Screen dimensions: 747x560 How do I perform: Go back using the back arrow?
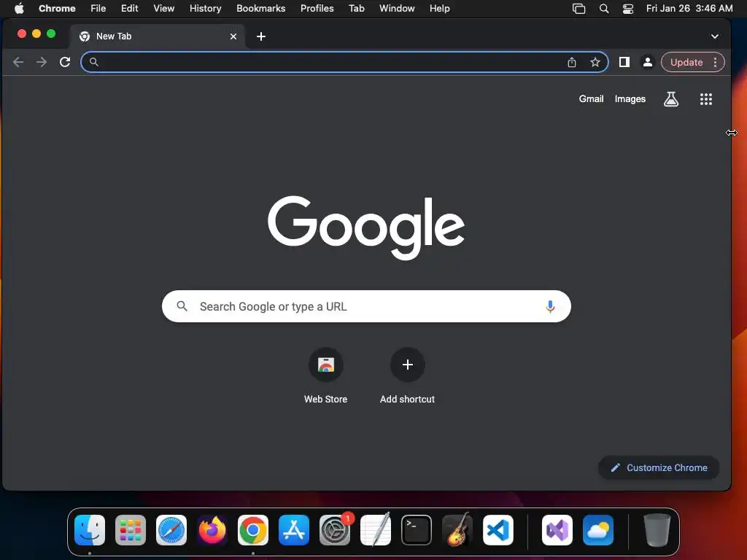(18, 62)
